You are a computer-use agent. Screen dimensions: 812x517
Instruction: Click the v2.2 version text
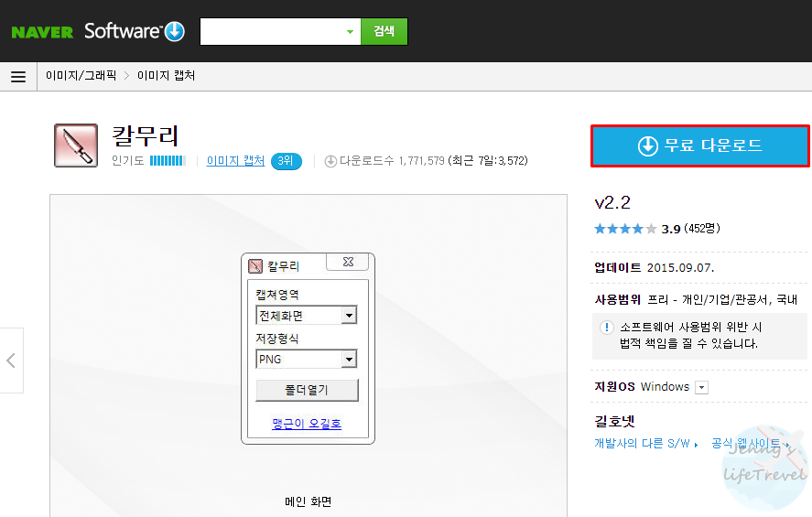612,202
